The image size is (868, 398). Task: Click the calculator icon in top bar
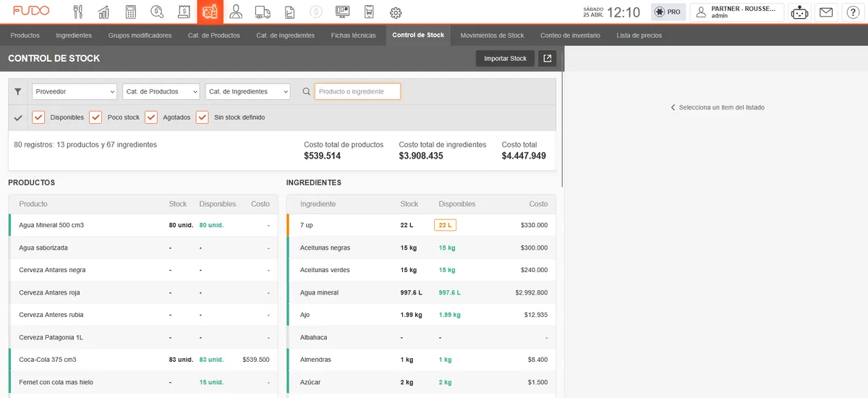click(x=131, y=12)
